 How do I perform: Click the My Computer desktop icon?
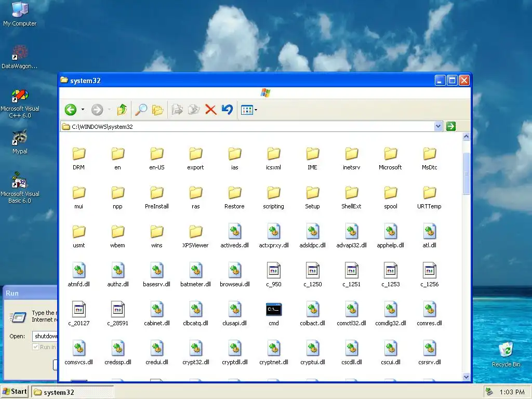20,14
